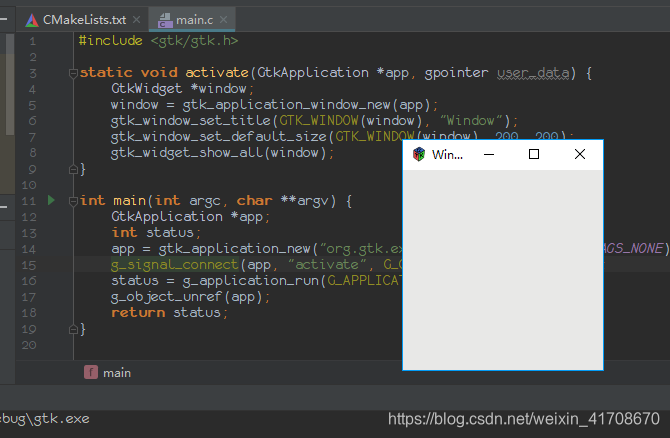Click the user_data parameter on line 3

point(533,73)
